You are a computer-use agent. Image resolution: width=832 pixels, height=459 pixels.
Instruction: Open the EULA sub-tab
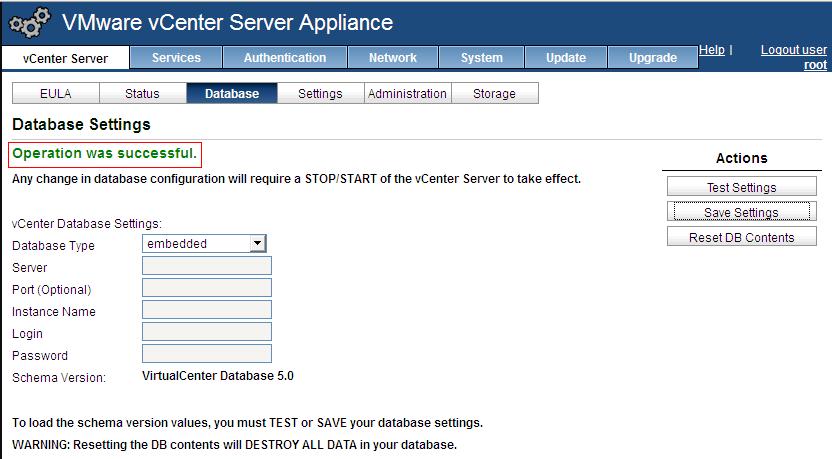56,93
